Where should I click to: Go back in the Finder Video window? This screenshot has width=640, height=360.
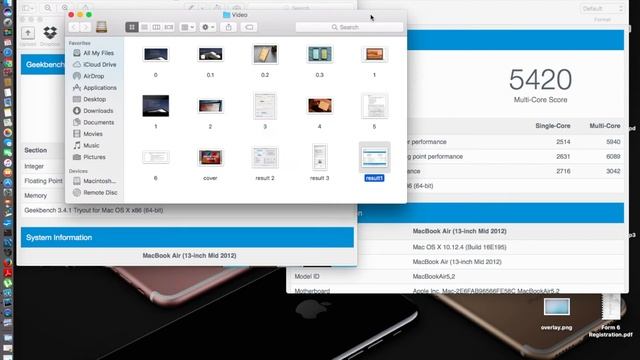point(74,27)
